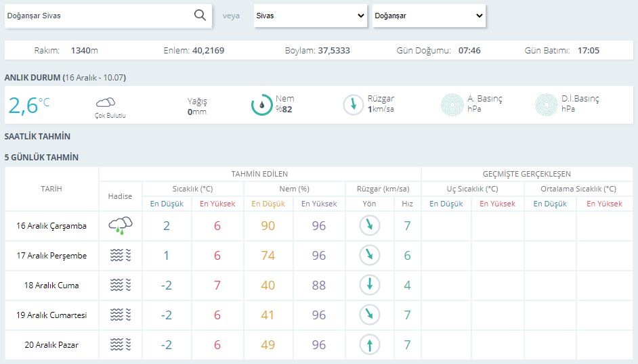Click the D.İ.Basınç pressure circle icon
638x364 pixels.
click(547, 104)
